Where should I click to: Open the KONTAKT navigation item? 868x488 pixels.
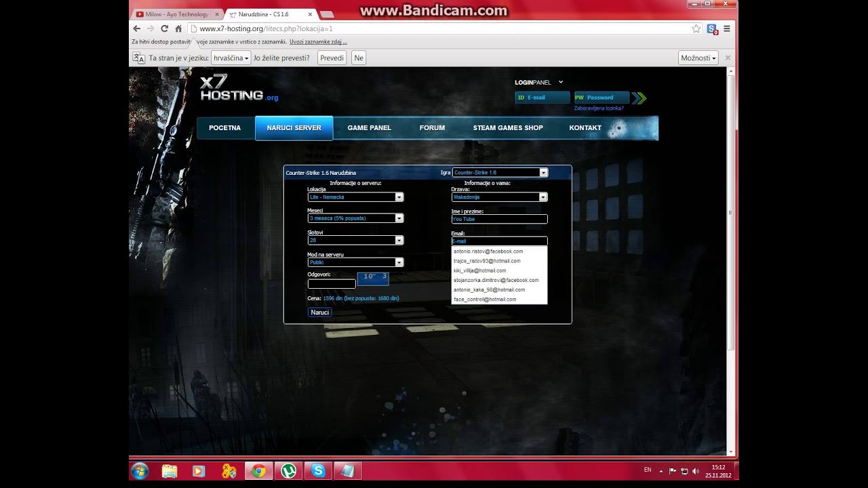585,128
